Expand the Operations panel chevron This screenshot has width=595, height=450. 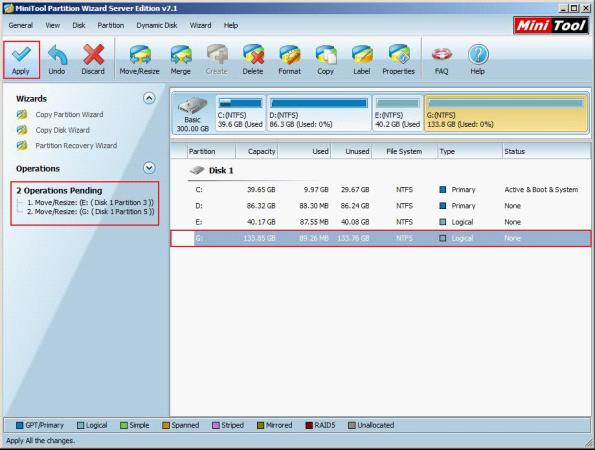point(149,168)
